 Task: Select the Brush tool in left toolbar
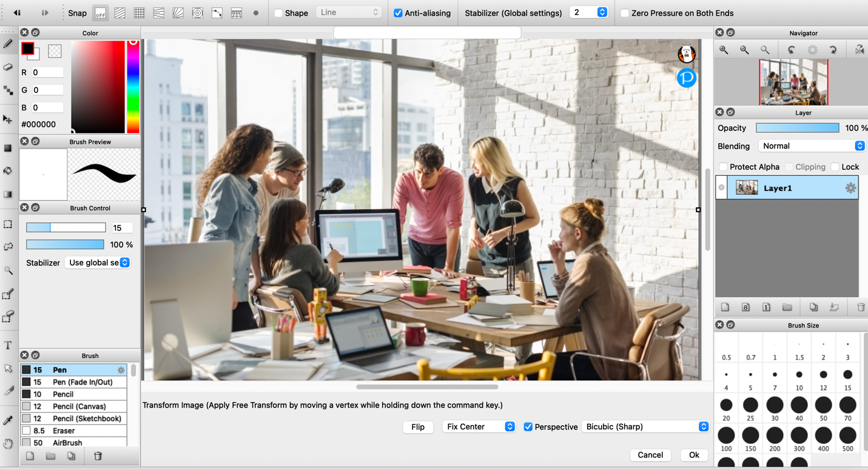click(x=8, y=44)
